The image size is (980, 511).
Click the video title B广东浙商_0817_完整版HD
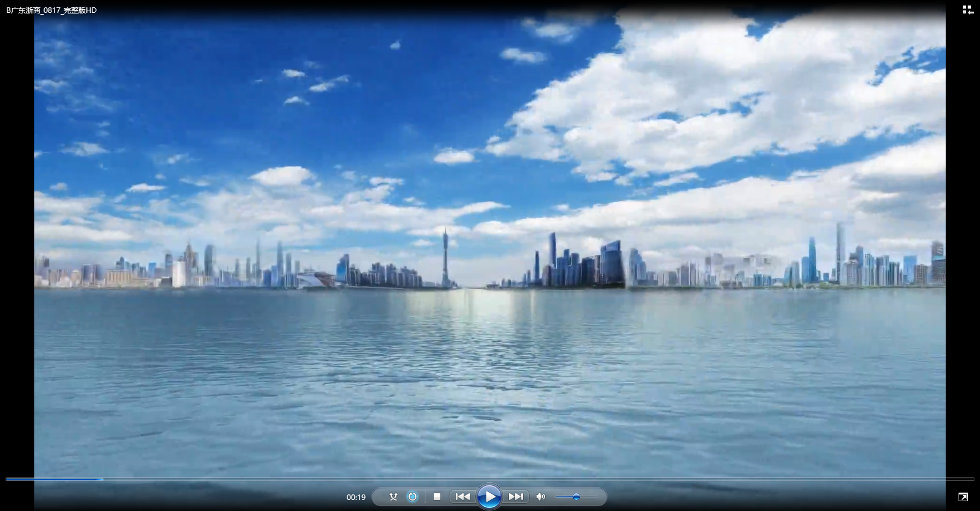(51, 10)
